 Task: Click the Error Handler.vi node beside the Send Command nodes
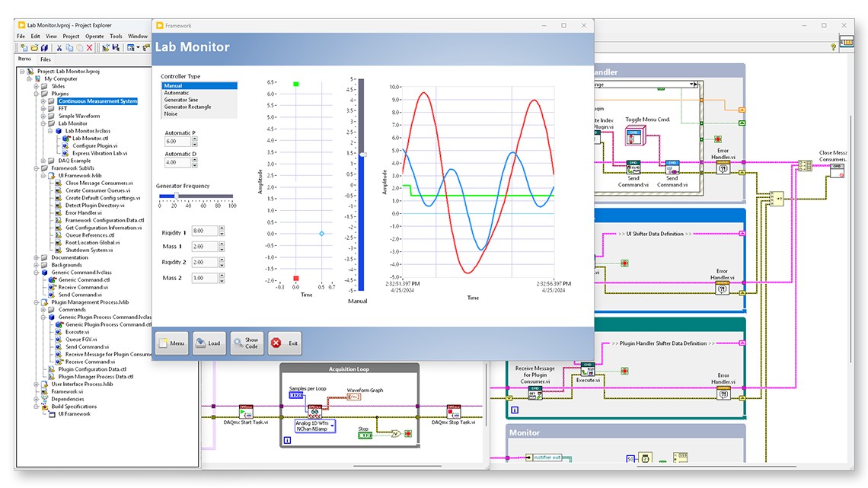pos(723,167)
